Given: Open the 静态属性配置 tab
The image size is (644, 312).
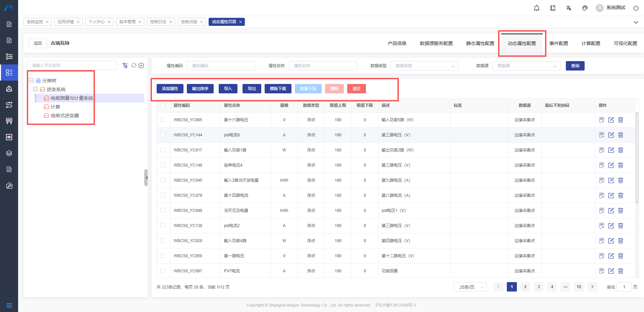Looking at the screenshot, I should coord(480,43).
